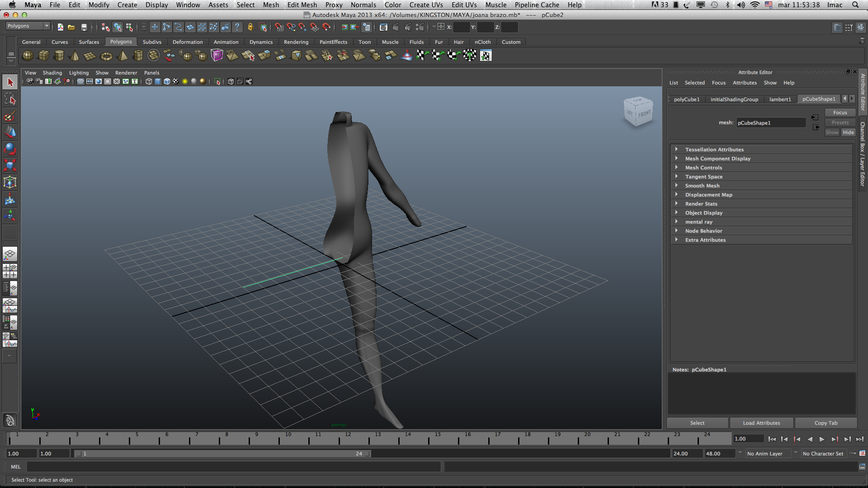Switch to the lambert1 tab
868x488 pixels.
pyautogui.click(x=780, y=99)
